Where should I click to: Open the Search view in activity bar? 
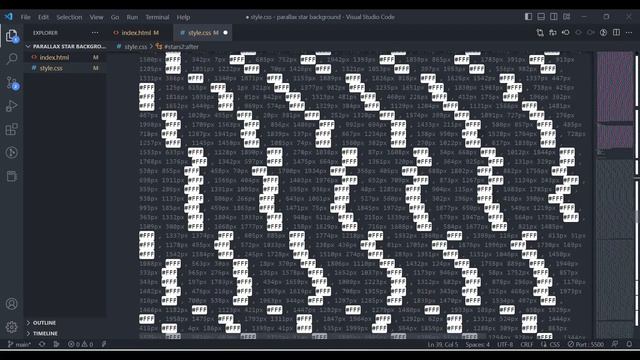tap(12, 59)
